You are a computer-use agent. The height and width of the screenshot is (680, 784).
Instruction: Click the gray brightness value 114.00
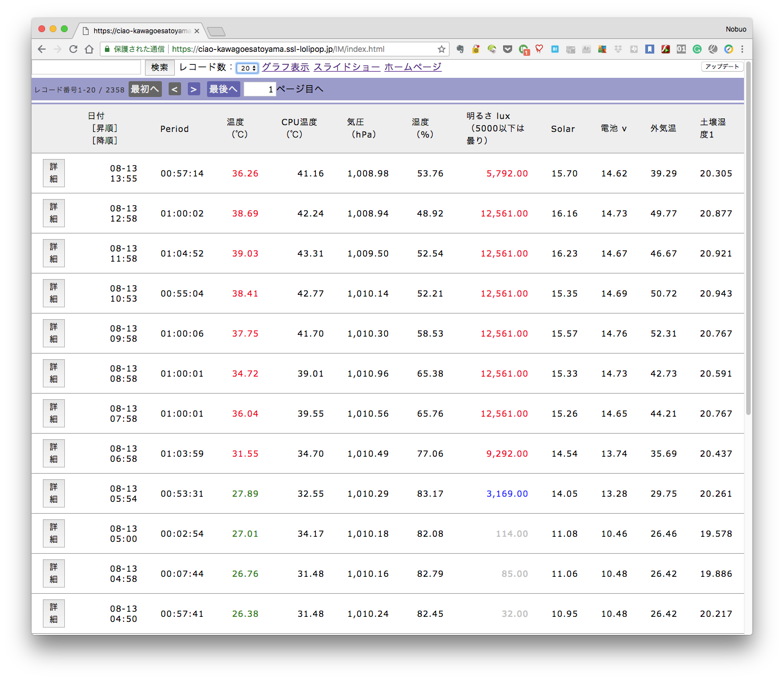click(x=512, y=534)
